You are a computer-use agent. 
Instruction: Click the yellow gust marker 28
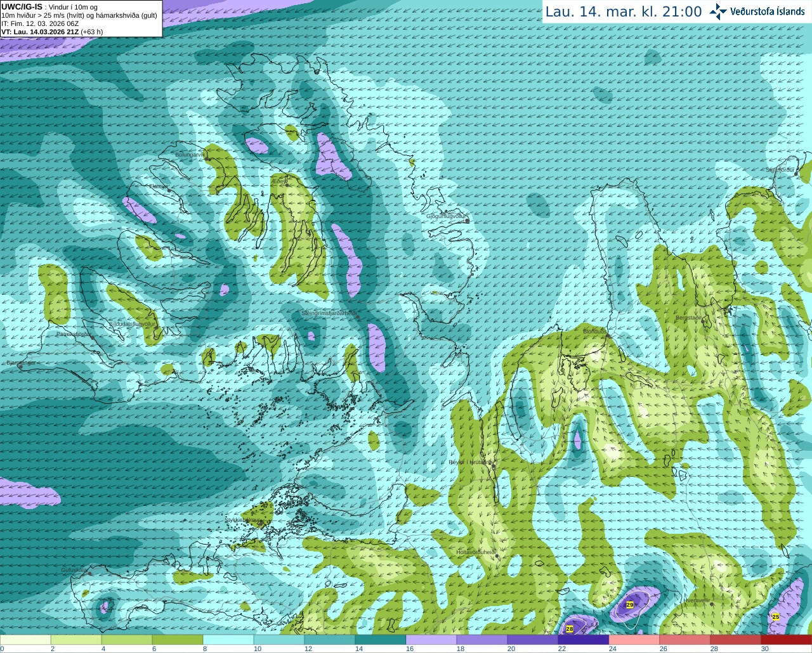[x=570, y=628]
